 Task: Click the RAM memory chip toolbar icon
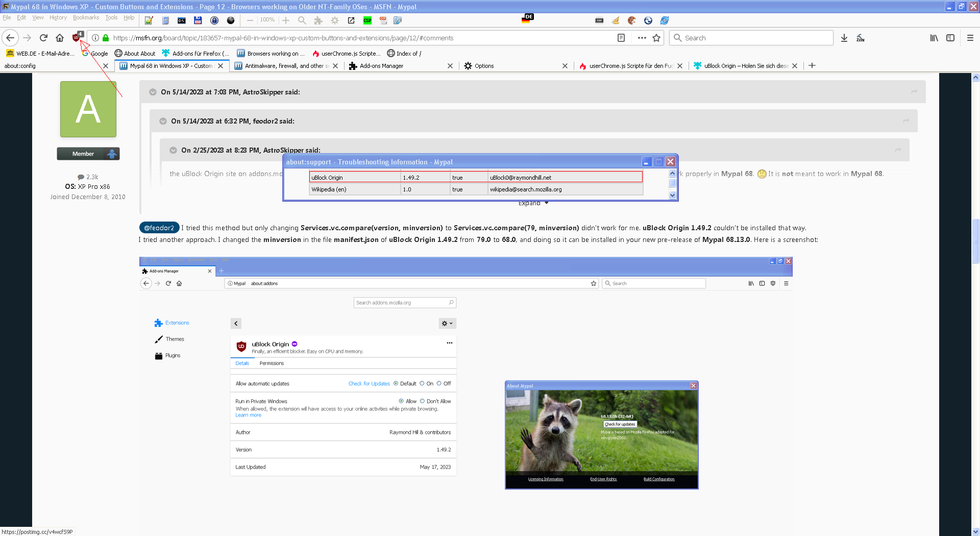point(599,20)
